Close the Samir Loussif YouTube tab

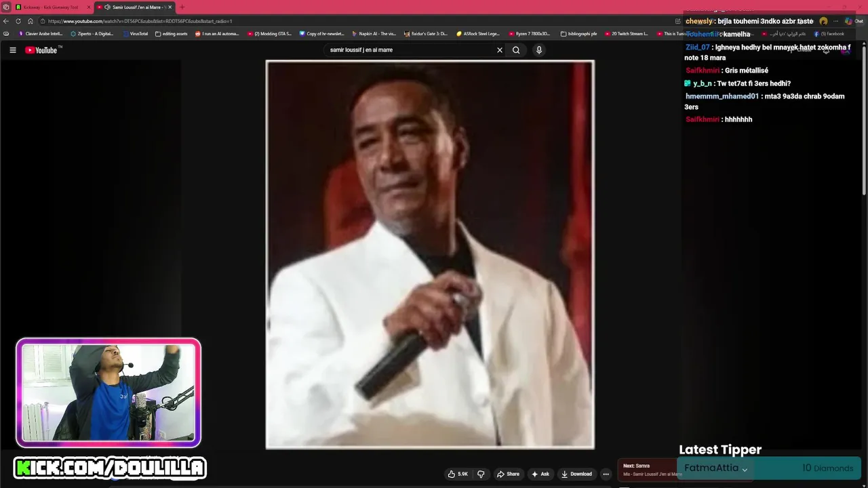point(170,7)
